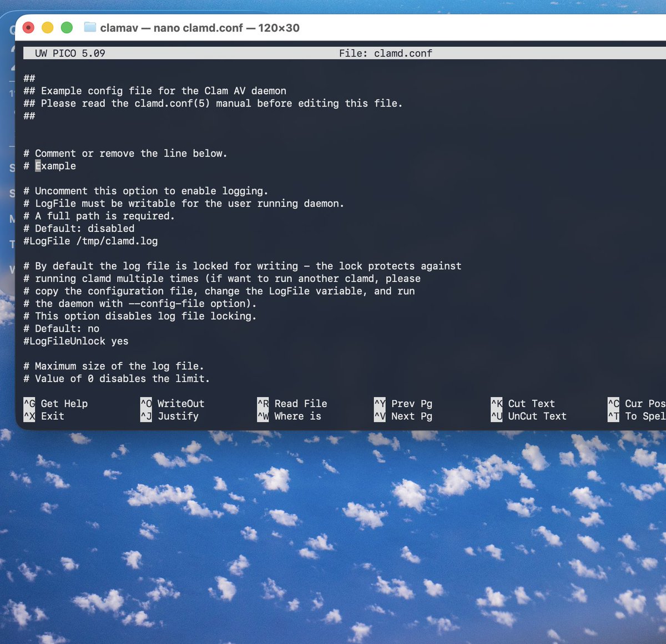Viewport: 666px width, 644px height.
Task: Close the terminal window with red button
Action: pos(29,27)
